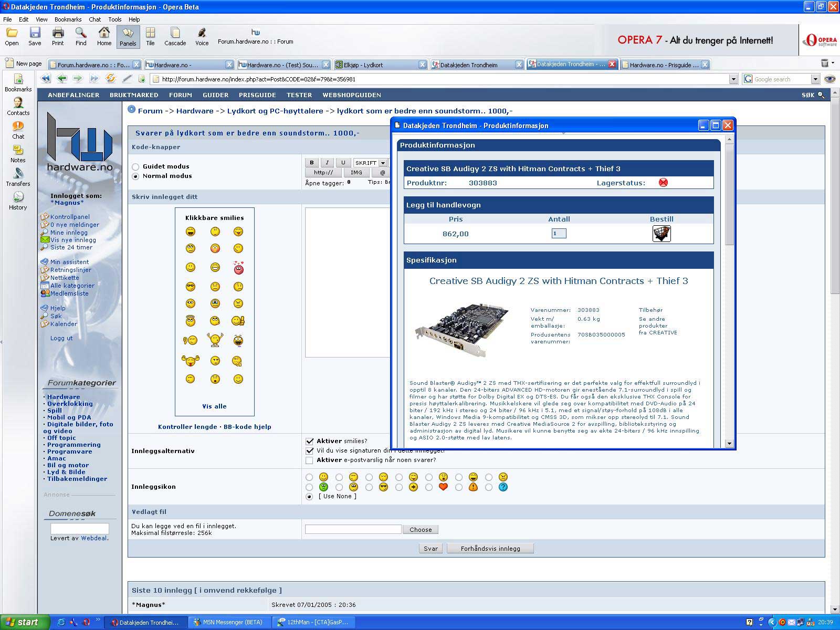Select the red heart post icon radio
The width and height of the screenshot is (840, 630).
click(429, 487)
